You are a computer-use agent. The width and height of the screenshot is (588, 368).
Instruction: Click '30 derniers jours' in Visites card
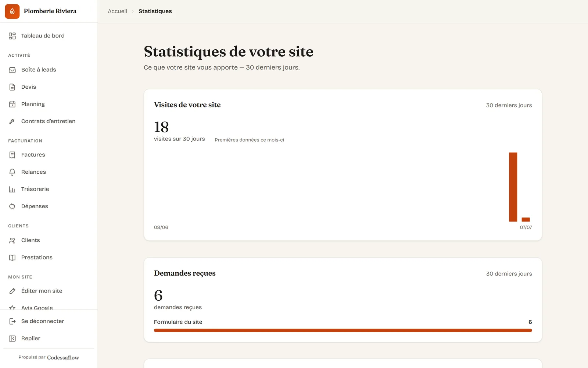tap(509, 105)
